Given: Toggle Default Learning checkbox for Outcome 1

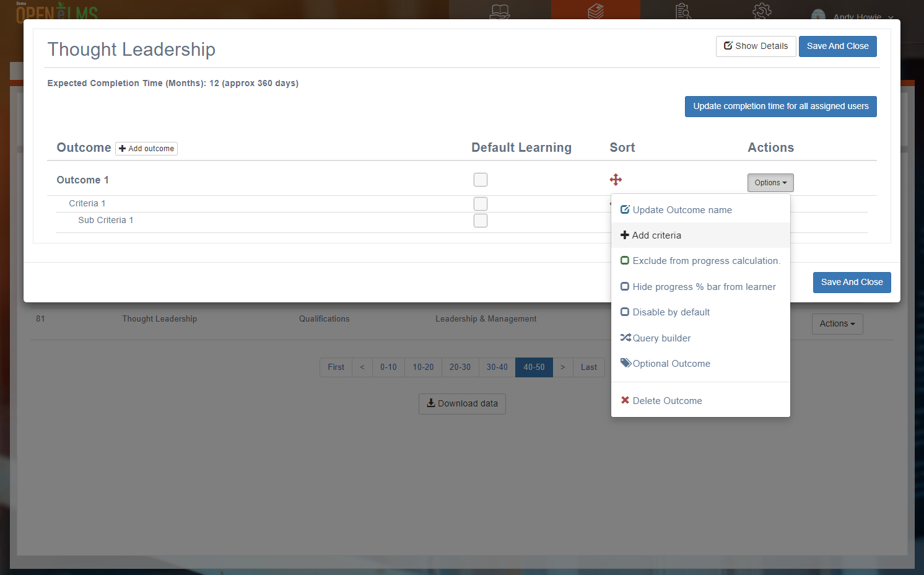Looking at the screenshot, I should (x=481, y=180).
